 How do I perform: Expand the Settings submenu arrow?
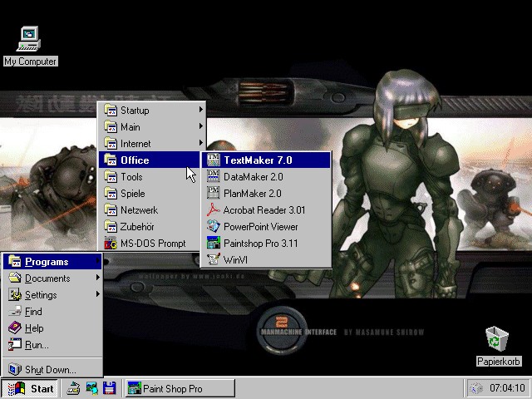[98, 293]
